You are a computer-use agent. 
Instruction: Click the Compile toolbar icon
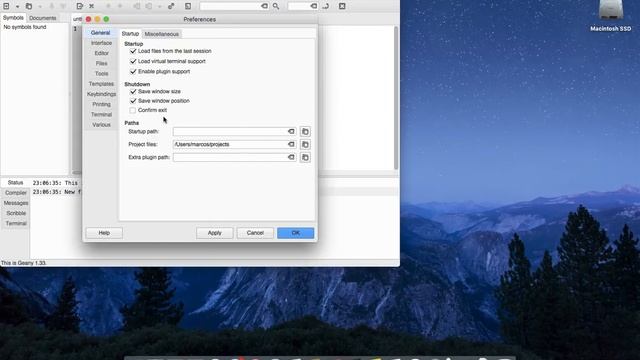pos(137,6)
